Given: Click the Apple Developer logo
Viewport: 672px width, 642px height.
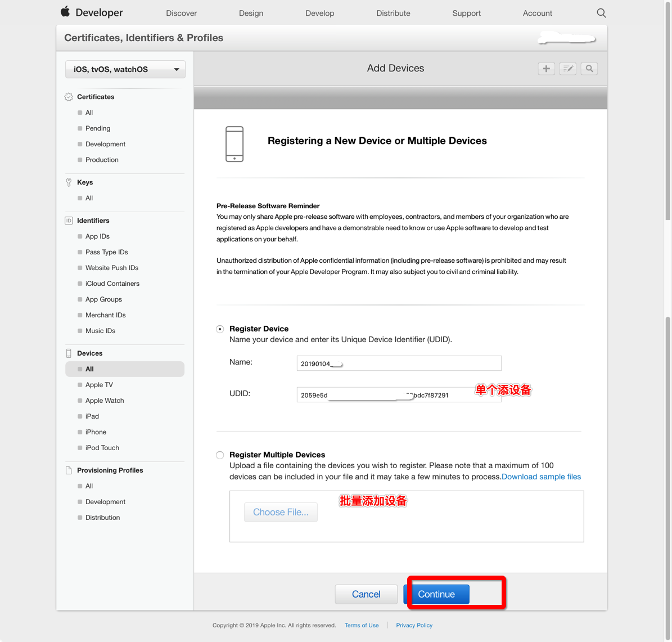Looking at the screenshot, I should click(92, 12).
